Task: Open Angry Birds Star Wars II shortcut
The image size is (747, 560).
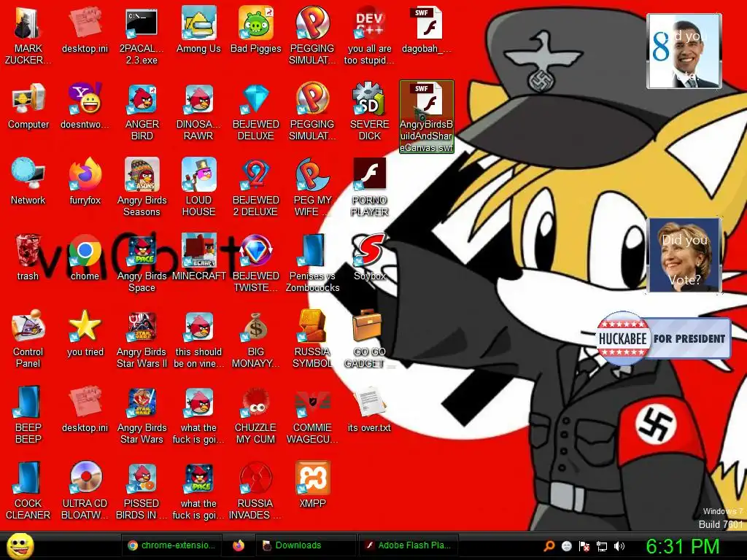Action: (x=142, y=339)
